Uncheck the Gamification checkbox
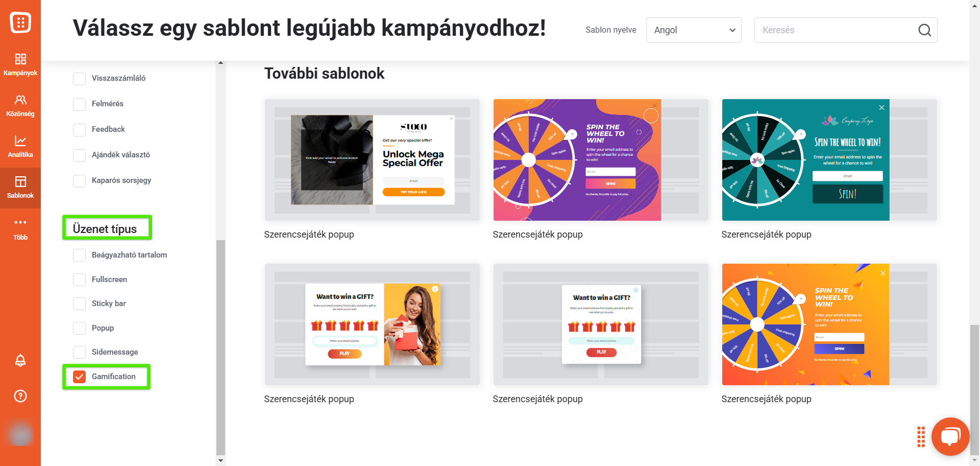Screen dimensions: 980x466 coord(79,377)
